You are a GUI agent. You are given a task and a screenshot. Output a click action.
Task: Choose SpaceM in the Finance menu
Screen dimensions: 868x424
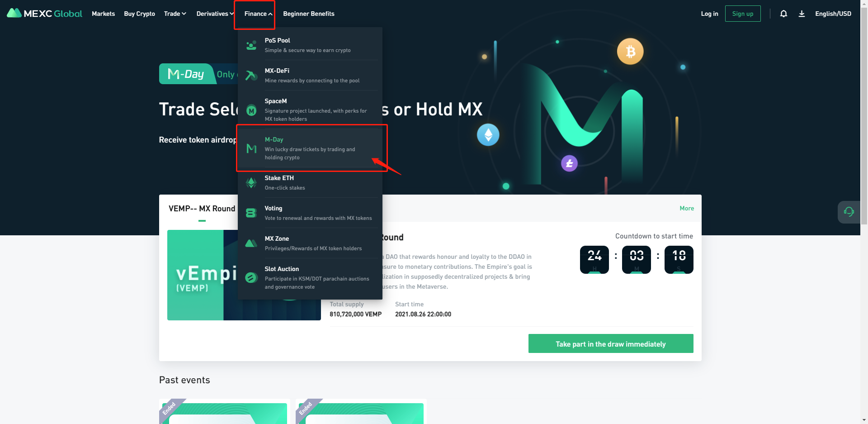click(x=310, y=110)
